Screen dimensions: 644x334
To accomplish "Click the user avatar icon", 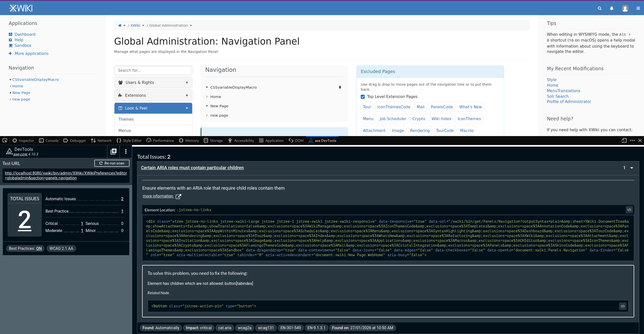I will [x=625, y=8].
